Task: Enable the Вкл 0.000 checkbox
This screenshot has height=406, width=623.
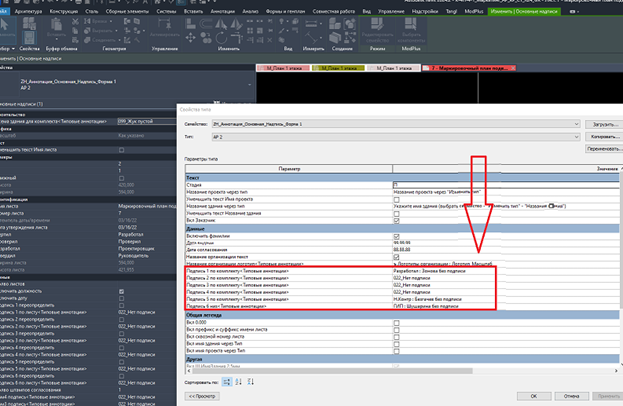Action: point(396,323)
